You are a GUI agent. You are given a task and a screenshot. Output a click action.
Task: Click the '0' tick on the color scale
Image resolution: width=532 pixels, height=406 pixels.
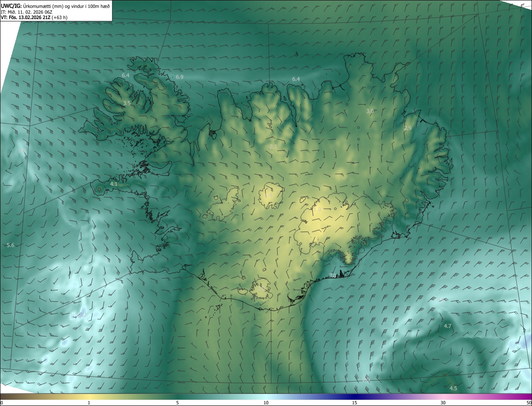2,403
